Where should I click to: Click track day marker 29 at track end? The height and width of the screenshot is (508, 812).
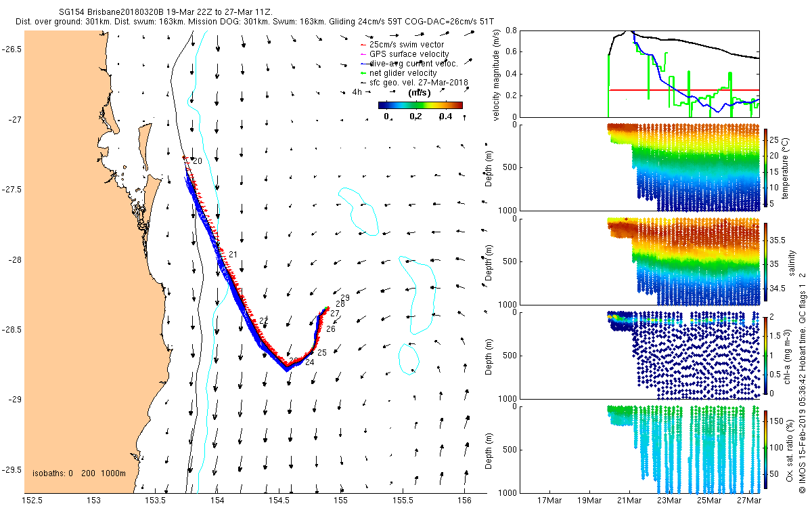[344, 298]
